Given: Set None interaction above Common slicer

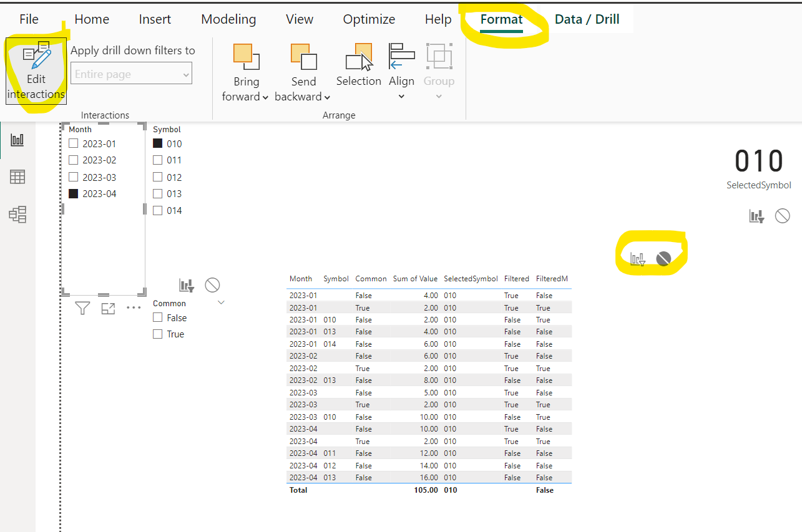Looking at the screenshot, I should tap(212, 285).
